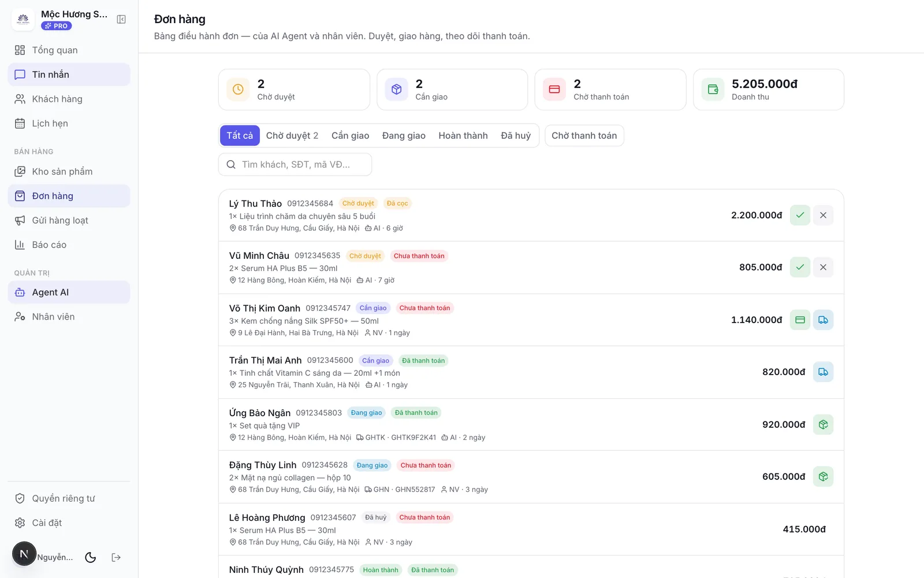Click phone number 0912345684

(310, 203)
